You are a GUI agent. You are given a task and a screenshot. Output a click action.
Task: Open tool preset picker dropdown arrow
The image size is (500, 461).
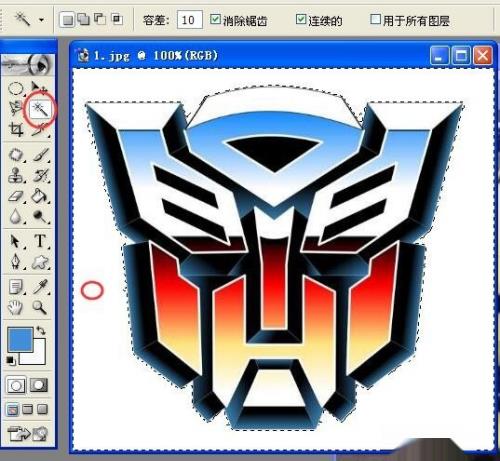coord(41,20)
